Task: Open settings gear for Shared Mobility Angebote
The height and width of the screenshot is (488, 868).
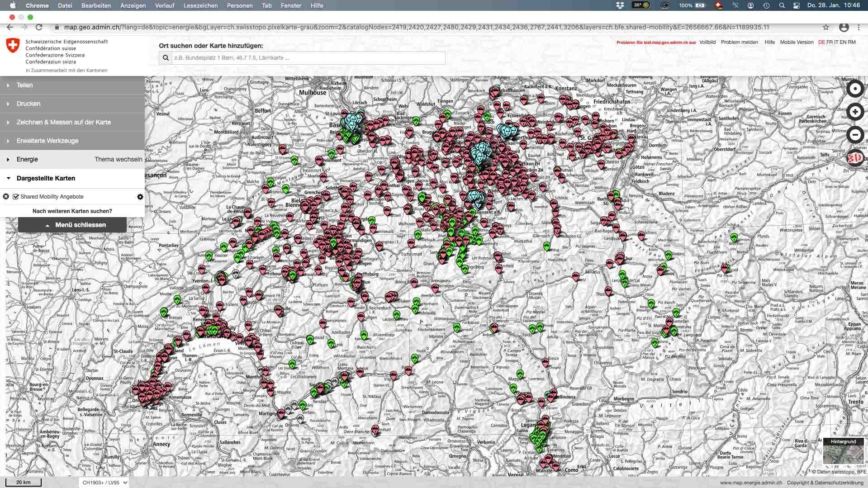Action: pos(140,197)
